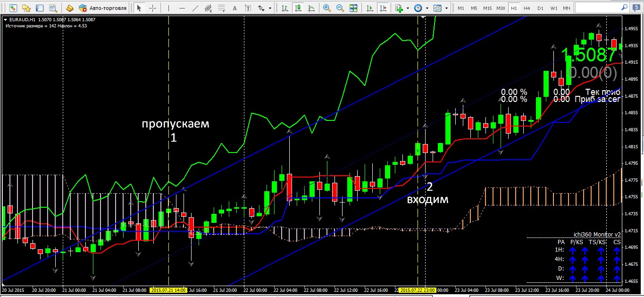Click the templates icon
Viewport: 644px width, 297px height.
click(437, 8)
